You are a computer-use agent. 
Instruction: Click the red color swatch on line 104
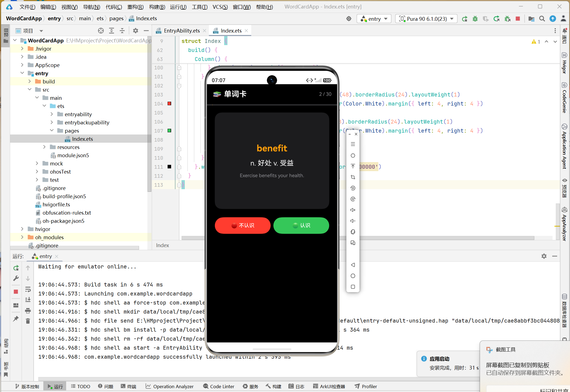[x=169, y=104]
